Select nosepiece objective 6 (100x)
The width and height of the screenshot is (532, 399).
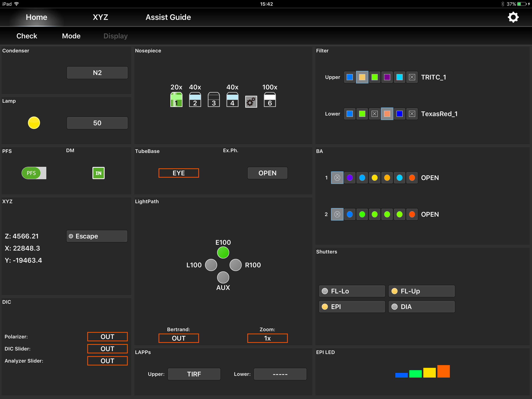[x=270, y=99]
